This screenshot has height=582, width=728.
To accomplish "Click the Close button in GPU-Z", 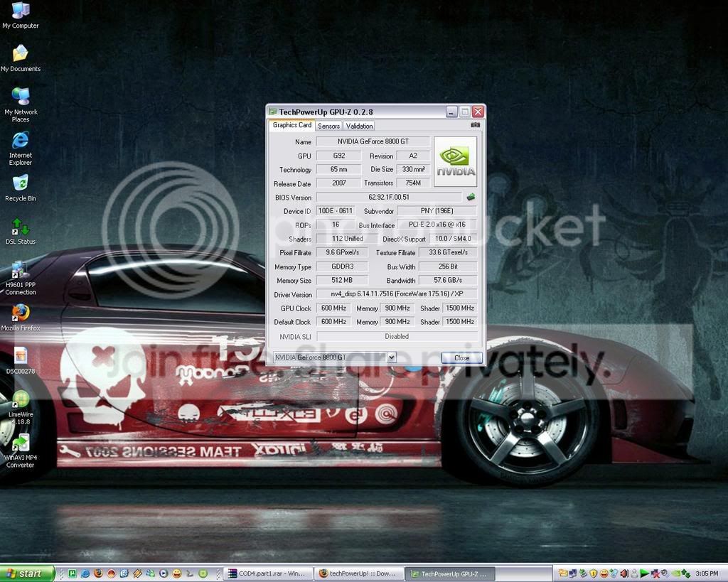I will tap(461, 358).
